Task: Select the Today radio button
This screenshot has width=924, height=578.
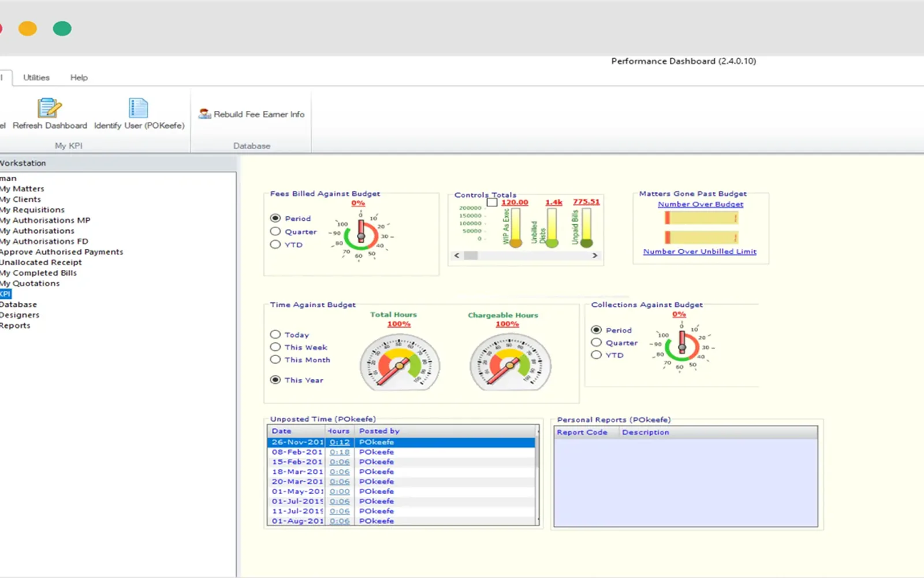Action: click(x=275, y=335)
